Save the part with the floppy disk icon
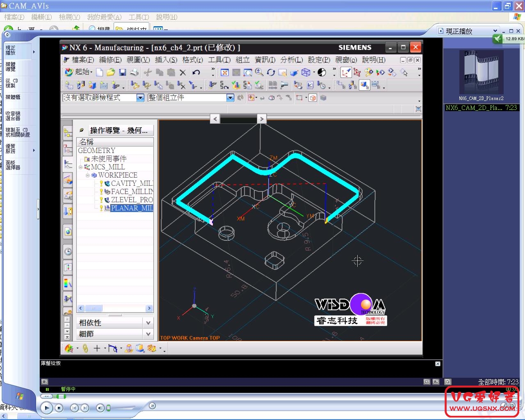Screen dimensions: 525x420 tap(122, 72)
